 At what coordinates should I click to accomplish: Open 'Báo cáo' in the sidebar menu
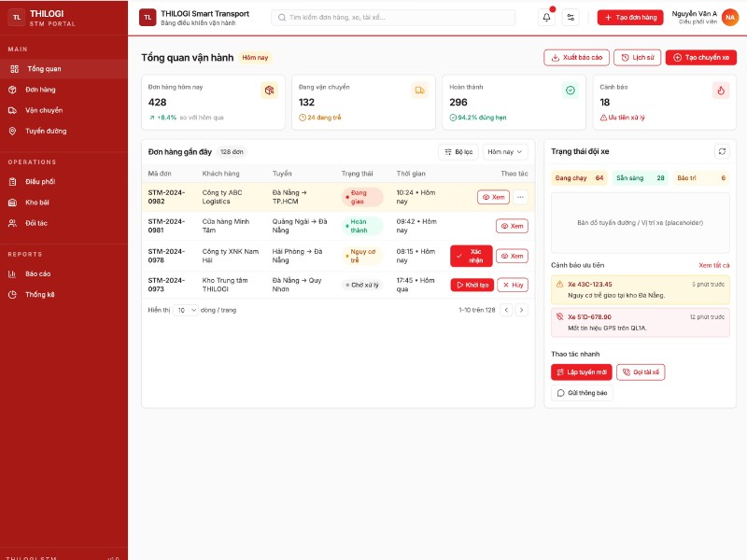tap(38, 273)
